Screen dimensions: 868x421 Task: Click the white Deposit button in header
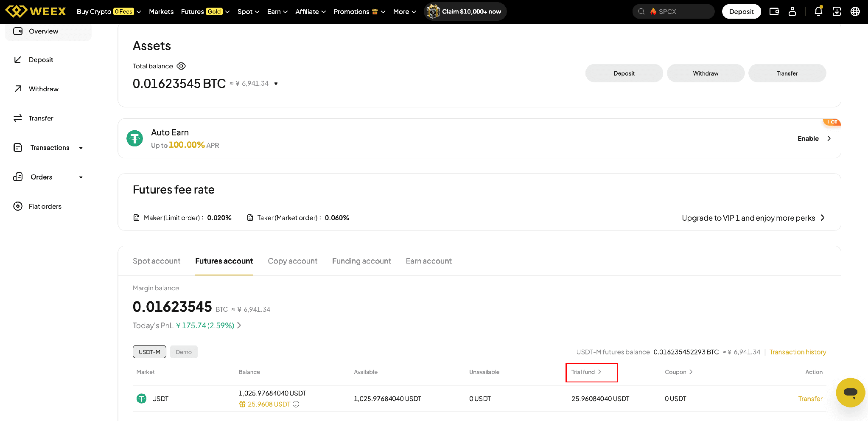742,11
